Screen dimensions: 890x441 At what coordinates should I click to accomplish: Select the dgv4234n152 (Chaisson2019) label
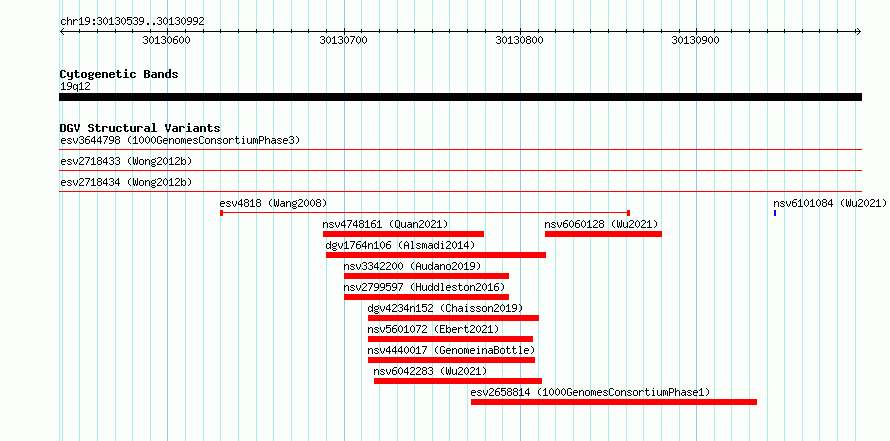pyautogui.click(x=445, y=308)
